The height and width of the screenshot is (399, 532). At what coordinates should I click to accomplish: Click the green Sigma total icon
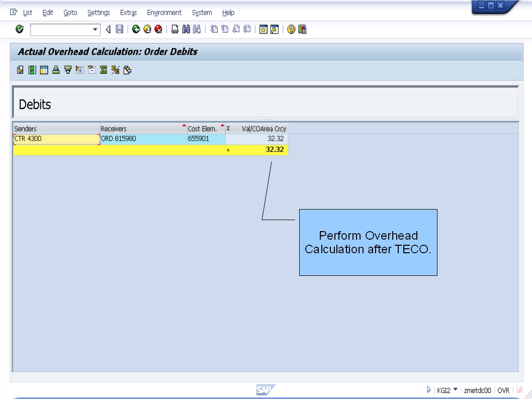(104, 70)
